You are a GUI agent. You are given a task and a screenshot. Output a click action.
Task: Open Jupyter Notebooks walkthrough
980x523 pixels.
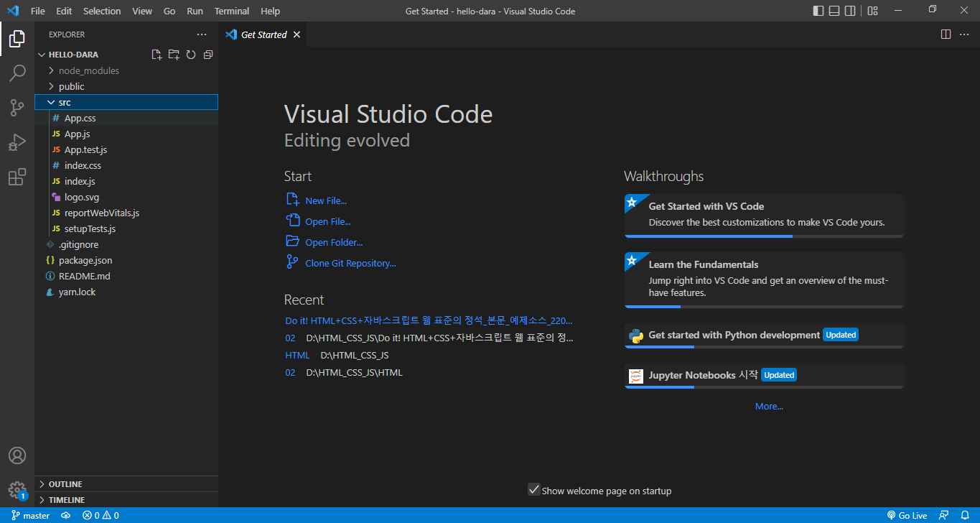(x=764, y=376)
